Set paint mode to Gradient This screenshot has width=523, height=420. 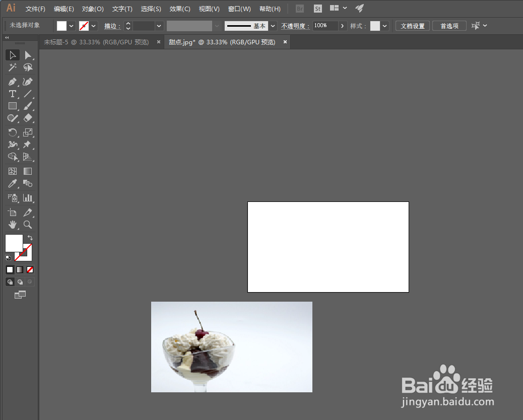(20, 269)
